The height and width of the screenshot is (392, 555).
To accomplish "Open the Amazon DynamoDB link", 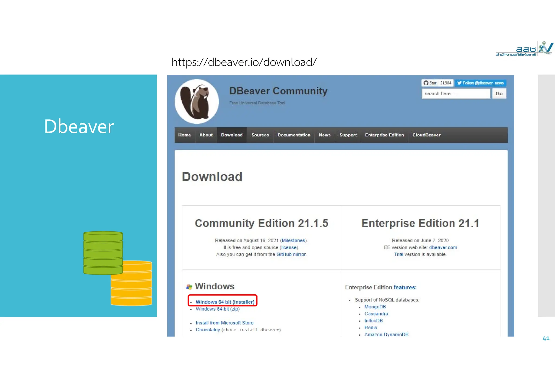I will [x=386, y=334].
